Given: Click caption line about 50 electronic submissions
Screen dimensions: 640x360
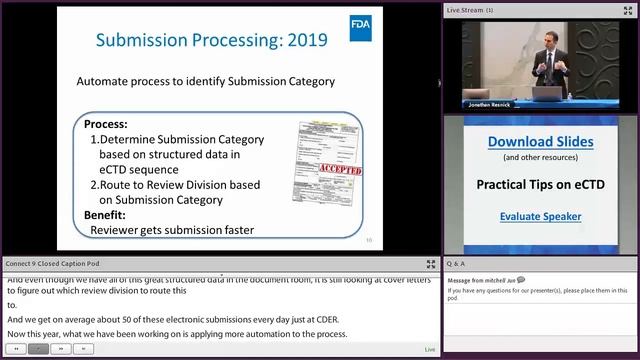Looking at the screenshot, I should 173,320.
